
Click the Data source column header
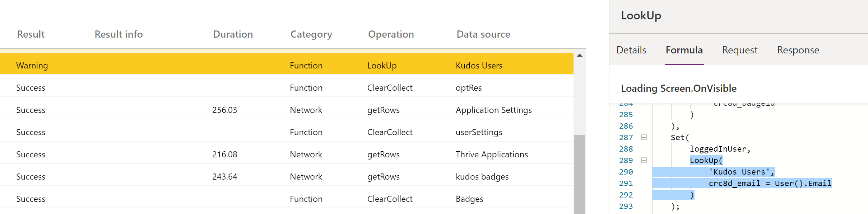[483, 34]
